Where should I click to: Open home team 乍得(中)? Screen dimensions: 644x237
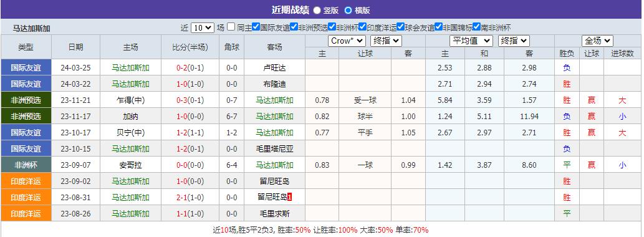(x=130, y=100)
